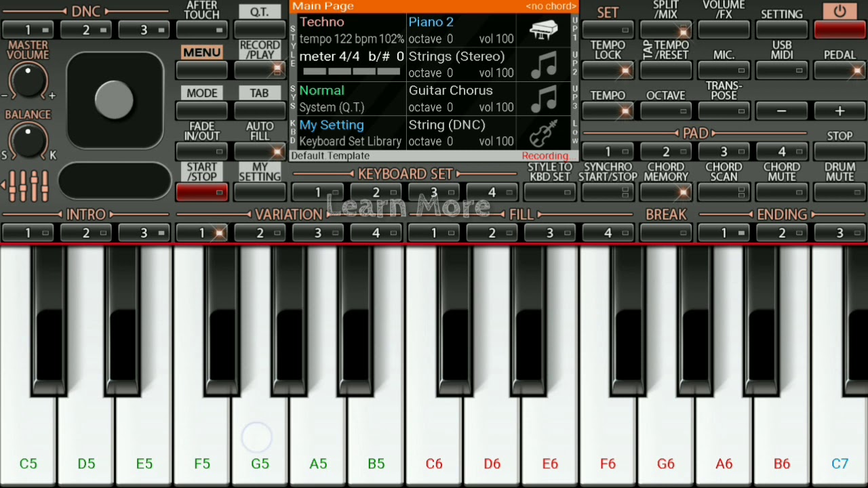Select the Normal System (Q.T.) field
Image resolution: width=868 pixels, height=488 pixels.
pos(351,99)
